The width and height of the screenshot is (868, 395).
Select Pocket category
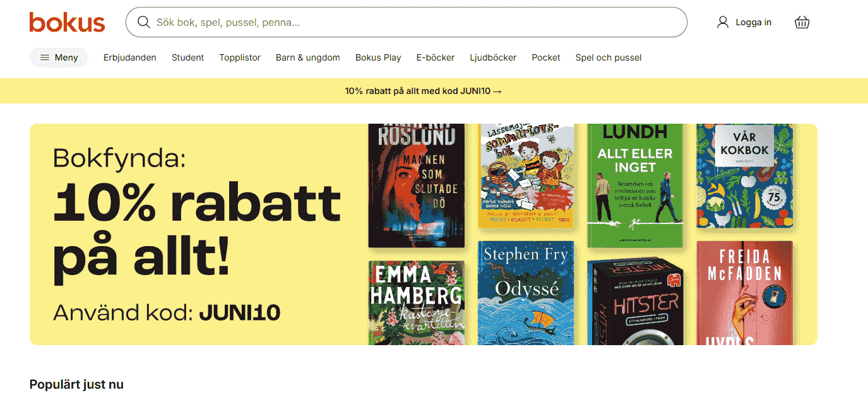pos(546,57)
